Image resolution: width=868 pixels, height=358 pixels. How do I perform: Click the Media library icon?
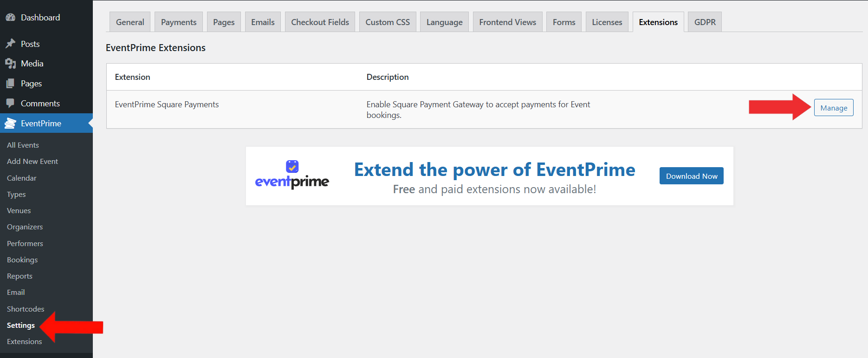10,64
